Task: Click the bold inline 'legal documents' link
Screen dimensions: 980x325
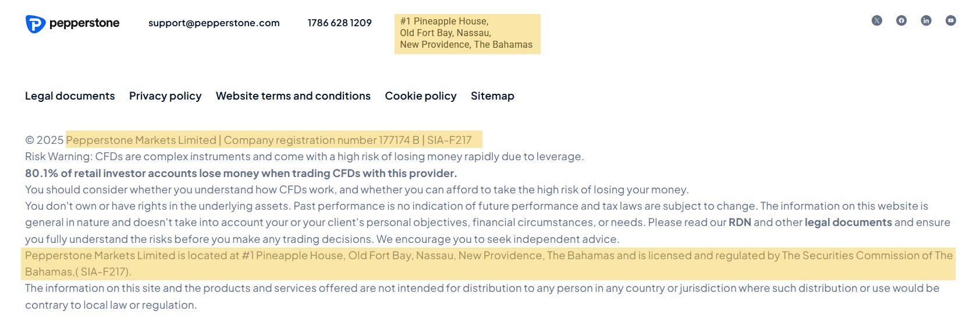Action: click(848, 222)
